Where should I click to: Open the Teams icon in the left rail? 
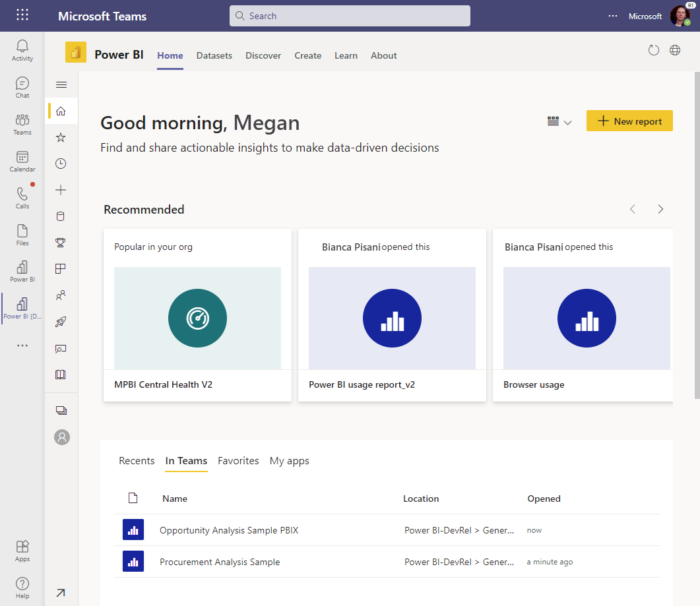click(22, 124)
